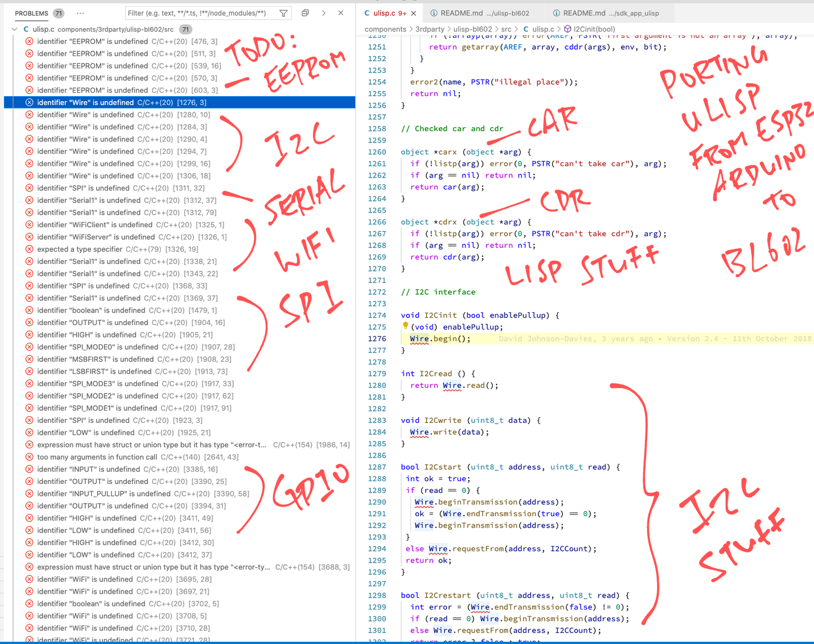Image resolution: width=814 pixels, height=644 pixels.
Task: Click the lightbulb quick fix icon on line 1275
Action: click(x=406, y=326)
